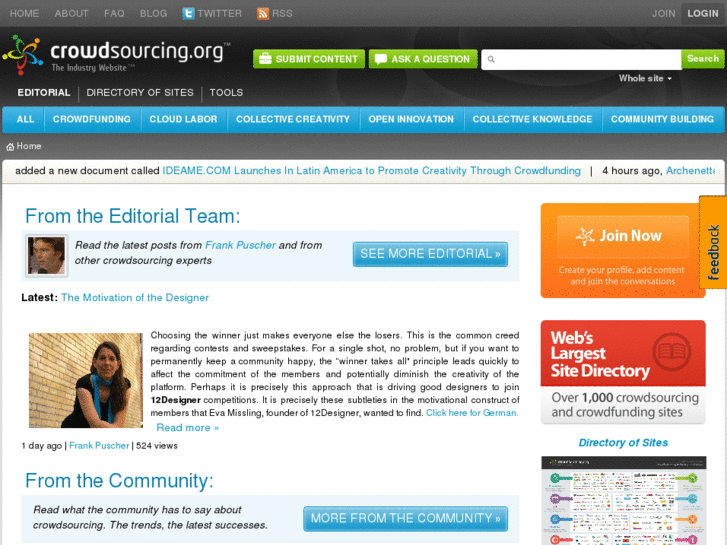Click the crowdsourcing.org colorful logo
Image resolution: width=727 pixels, height=545 pixels.
22,54
